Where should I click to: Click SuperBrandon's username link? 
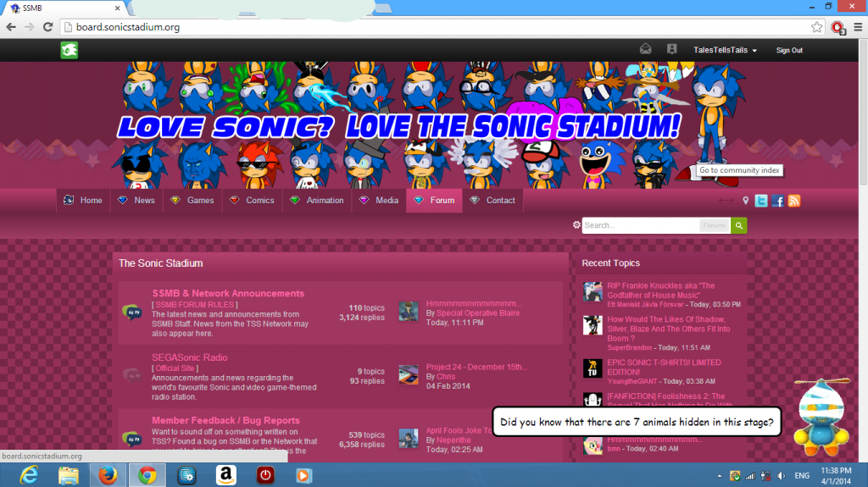(x=630, y=347)
